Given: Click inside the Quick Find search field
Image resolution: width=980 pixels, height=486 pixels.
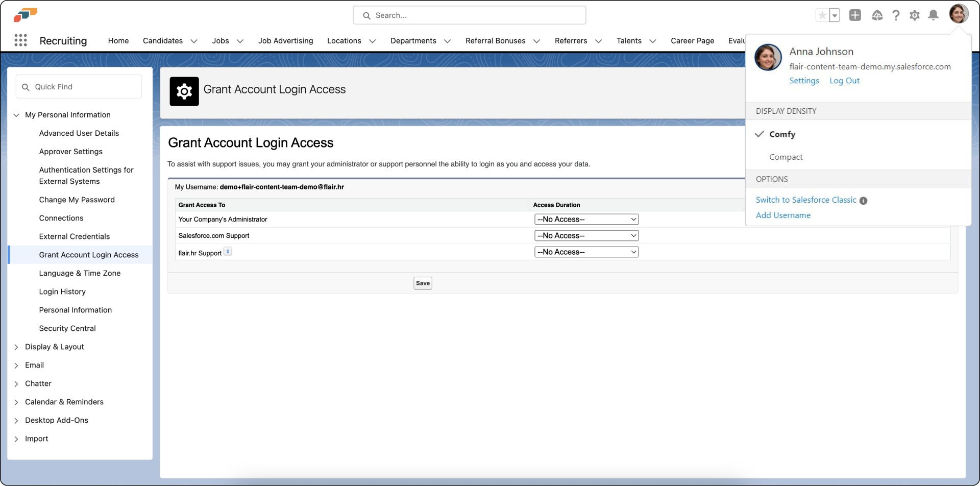Looking at the screenshot, I should [79, 86].
